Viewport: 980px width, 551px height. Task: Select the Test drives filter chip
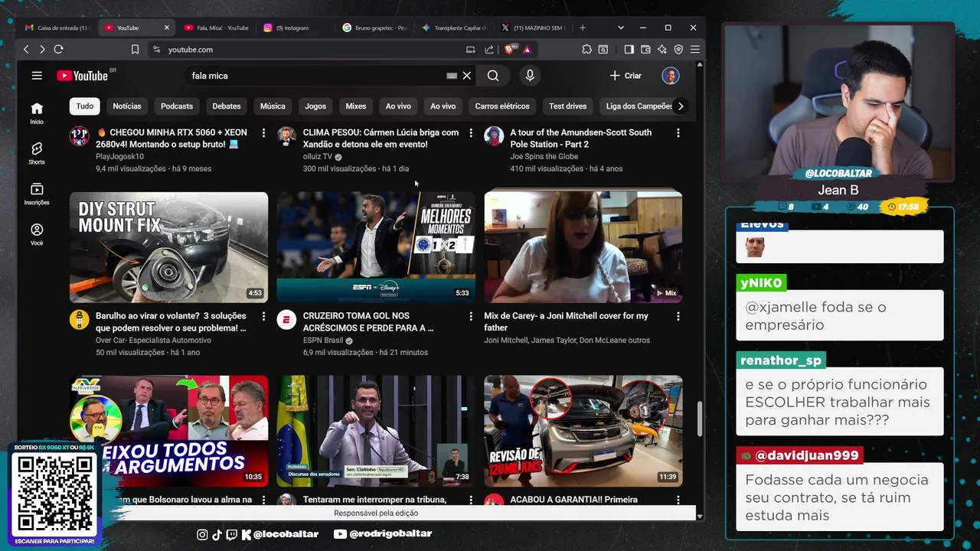[x=568, y=106]
